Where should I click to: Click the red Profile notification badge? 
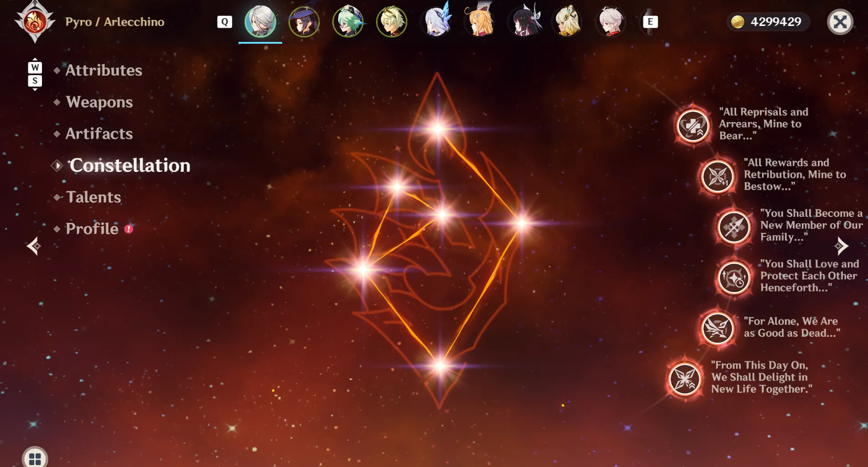click(129, 229)
